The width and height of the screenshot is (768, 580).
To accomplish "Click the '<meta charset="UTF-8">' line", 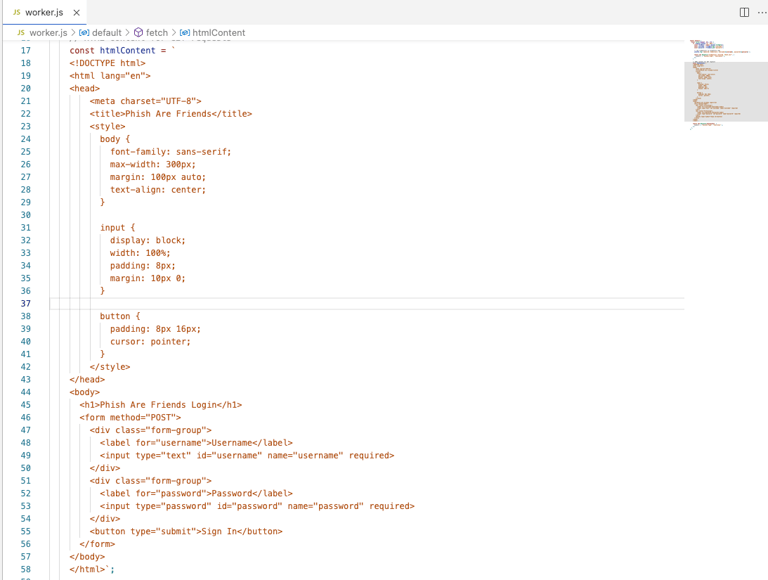I will (x=145, y=101).
